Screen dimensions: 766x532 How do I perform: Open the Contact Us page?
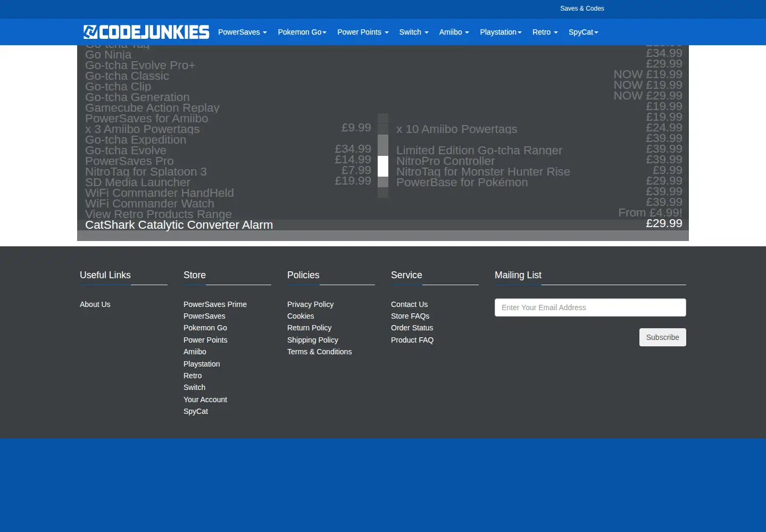coord(409,304)
